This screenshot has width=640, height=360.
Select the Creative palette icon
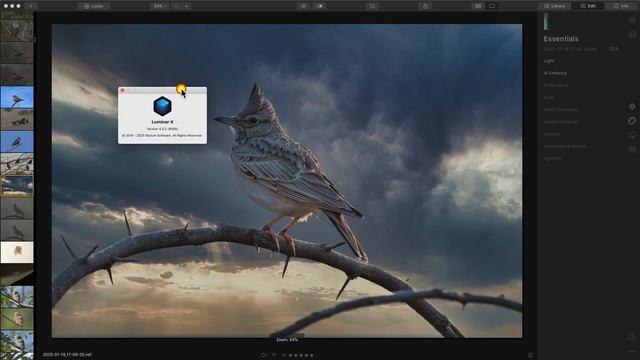(632, 121)
